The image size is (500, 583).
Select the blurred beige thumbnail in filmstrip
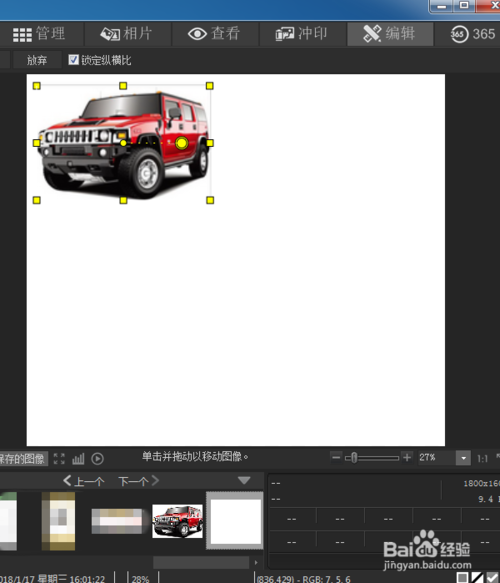click(x=58, y=521)
